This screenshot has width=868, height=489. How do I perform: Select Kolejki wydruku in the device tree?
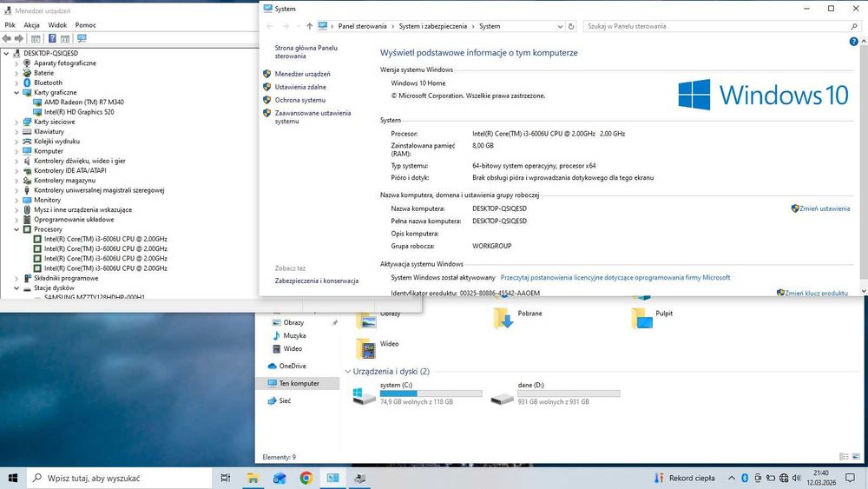pyautogui.click(x=56, y=142)
